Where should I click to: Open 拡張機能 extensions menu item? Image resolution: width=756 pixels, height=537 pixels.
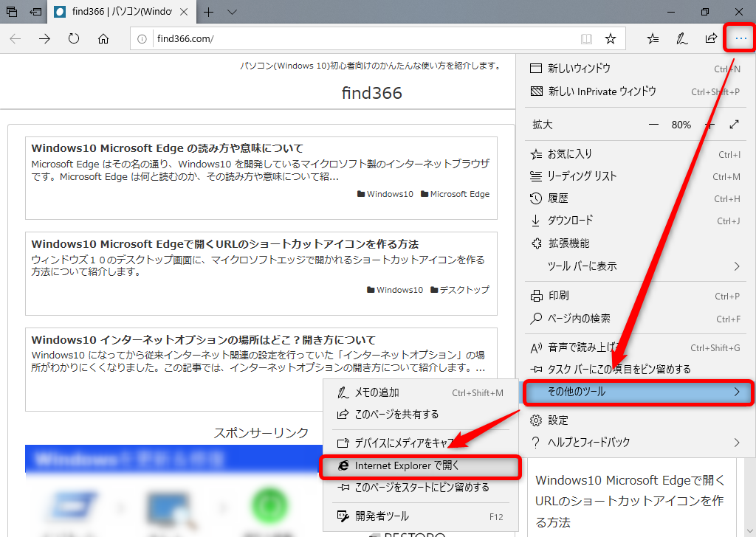click(x=636, y=243)
